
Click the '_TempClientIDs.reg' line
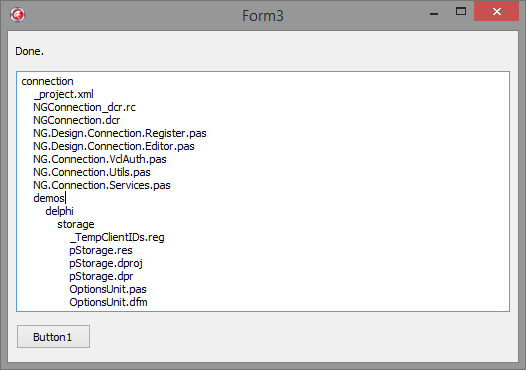click(117, 237)
